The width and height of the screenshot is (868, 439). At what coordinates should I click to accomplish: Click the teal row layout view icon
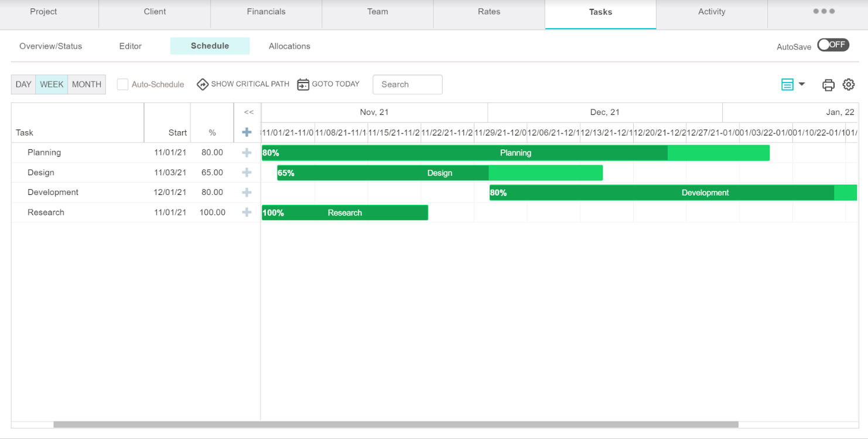click(787, 85)
